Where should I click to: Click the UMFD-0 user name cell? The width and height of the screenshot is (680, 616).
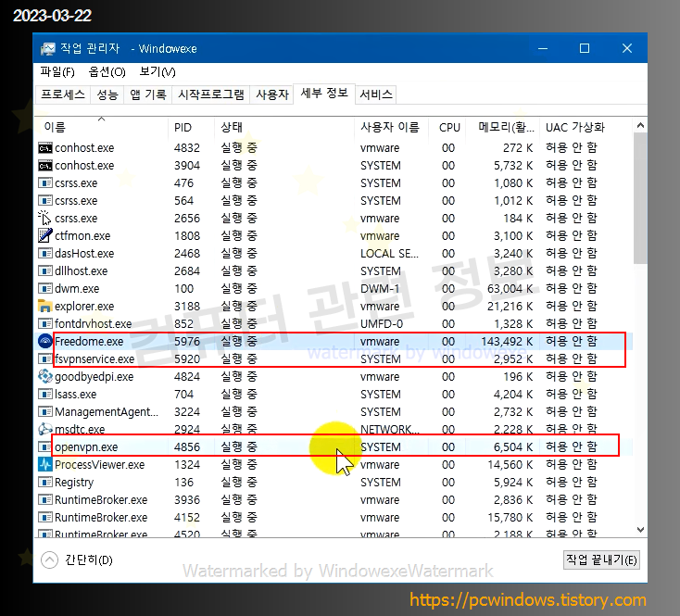[x=382, y=324]
